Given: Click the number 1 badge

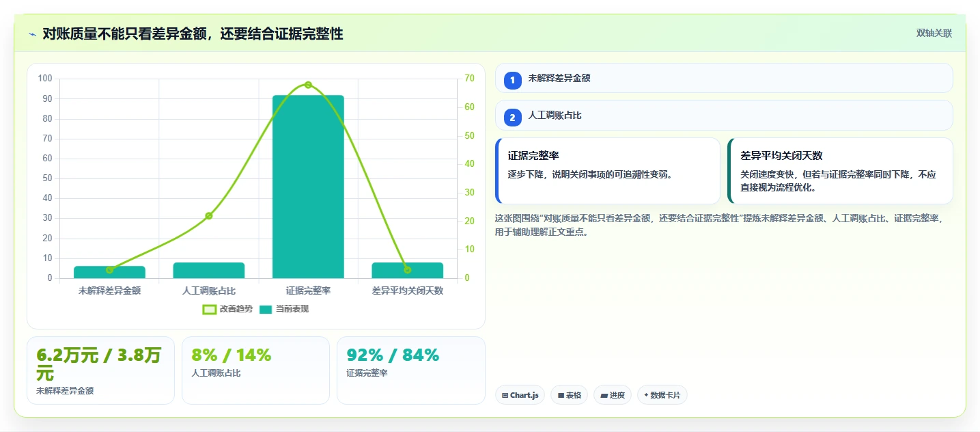Looking at the screenshot, I should 512,80.
